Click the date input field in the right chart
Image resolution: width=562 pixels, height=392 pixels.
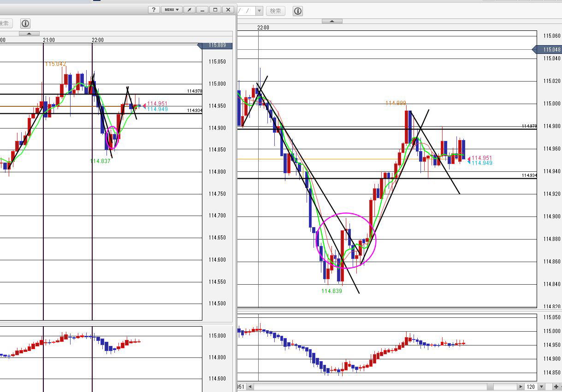pyautogui.click(x=246, y=11)
